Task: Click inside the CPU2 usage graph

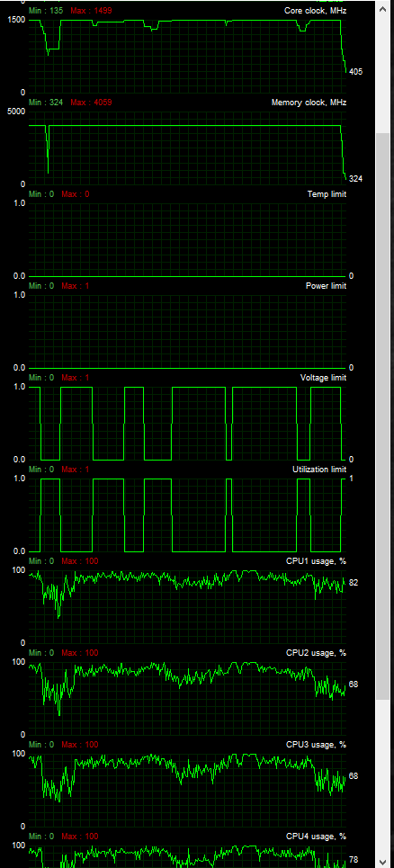Action: (x=187, y=699)
